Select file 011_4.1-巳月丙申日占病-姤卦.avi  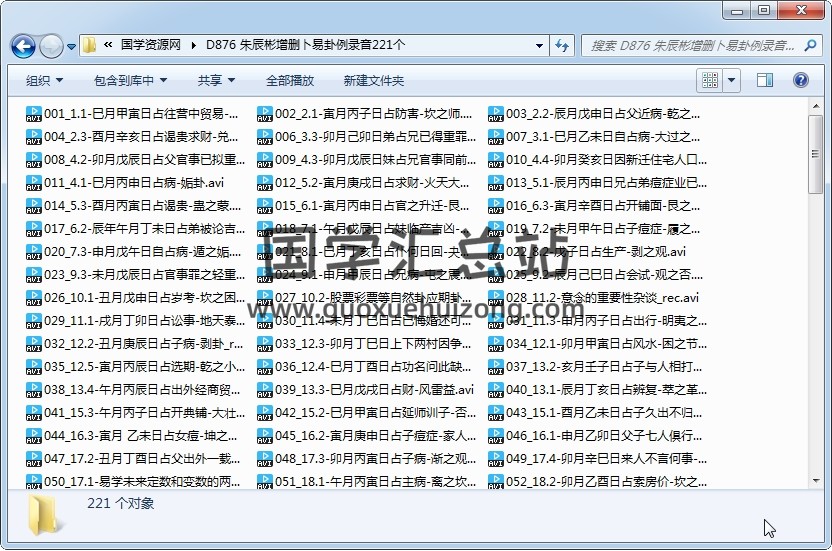[125, 183]
